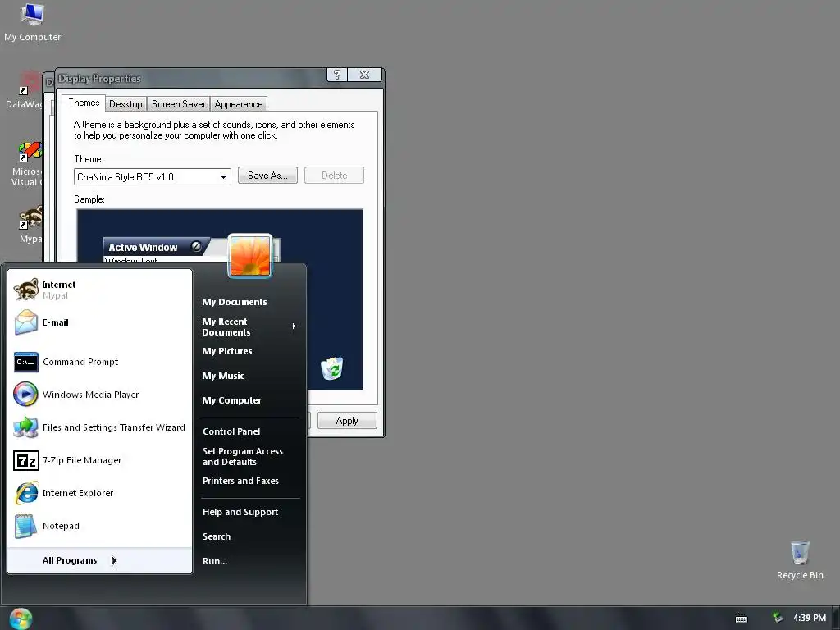
Task: Click the Delete button
Action: tap(335, 176)
